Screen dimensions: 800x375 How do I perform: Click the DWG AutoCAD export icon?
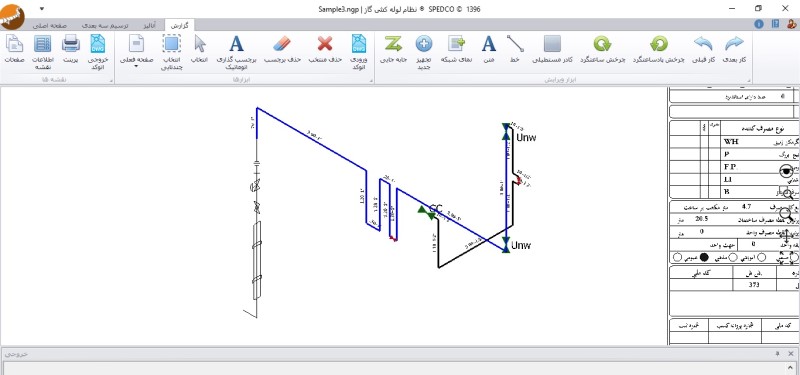coord(97,44)
